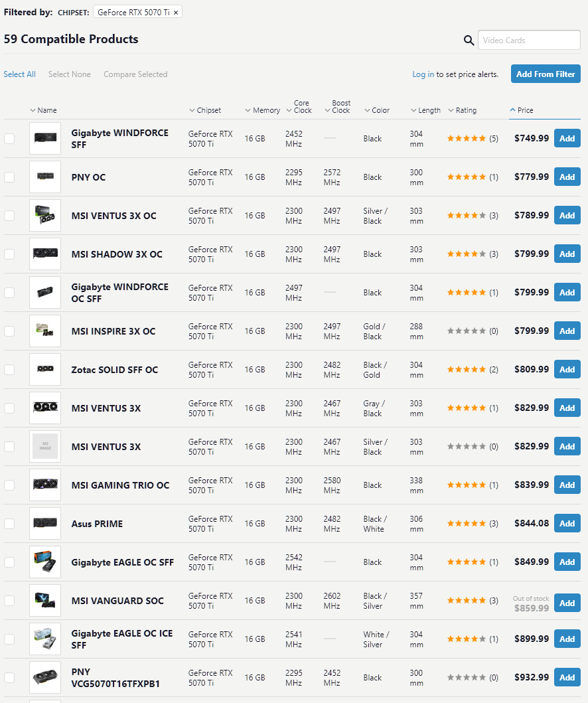This screenshot has width=588, height=703.
Task: Click the search magnifier icon
Action: coord(469,40)
